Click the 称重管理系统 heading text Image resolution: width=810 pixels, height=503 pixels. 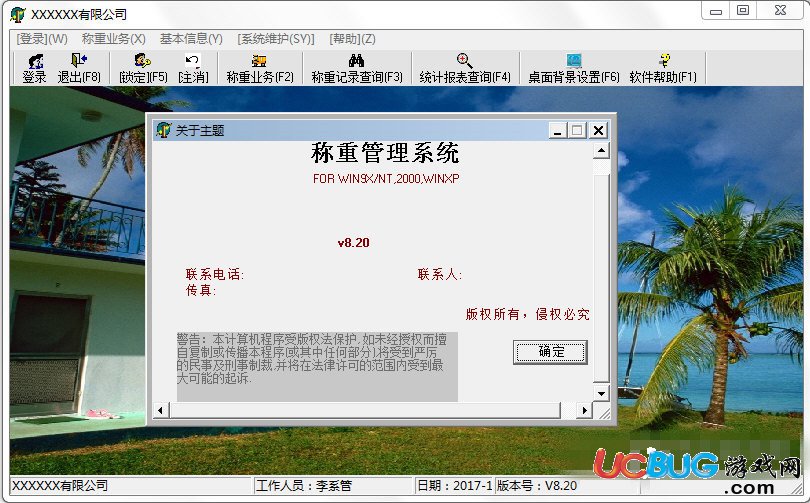pos(385,153)
